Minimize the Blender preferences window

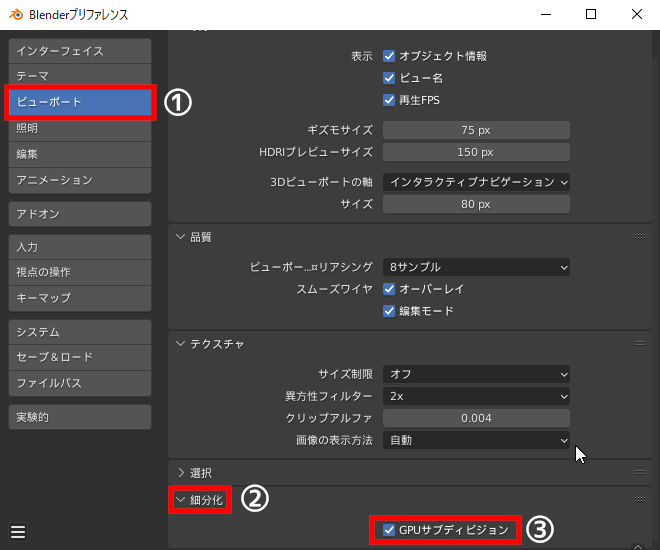pos(546,14)
